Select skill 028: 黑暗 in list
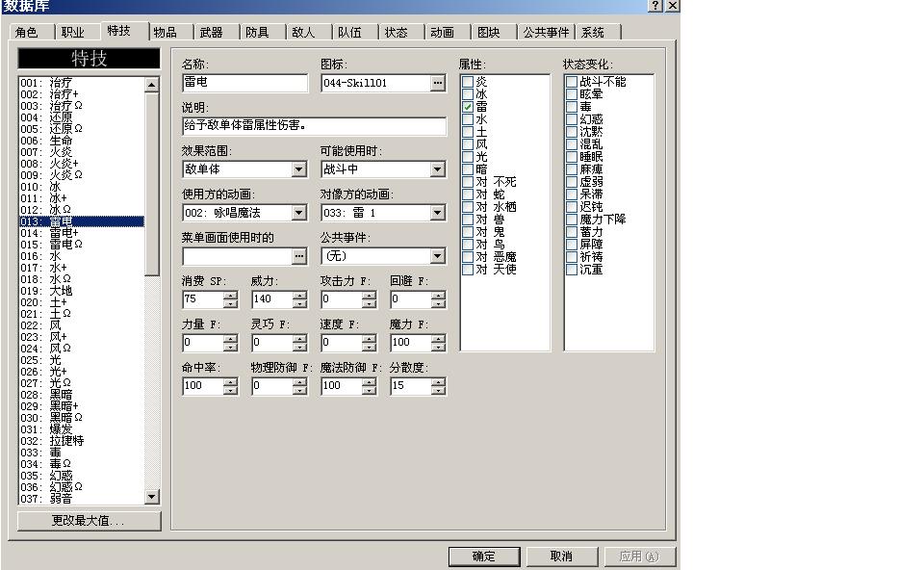Screen dimensions: 924x570 (x=82, y=395)
